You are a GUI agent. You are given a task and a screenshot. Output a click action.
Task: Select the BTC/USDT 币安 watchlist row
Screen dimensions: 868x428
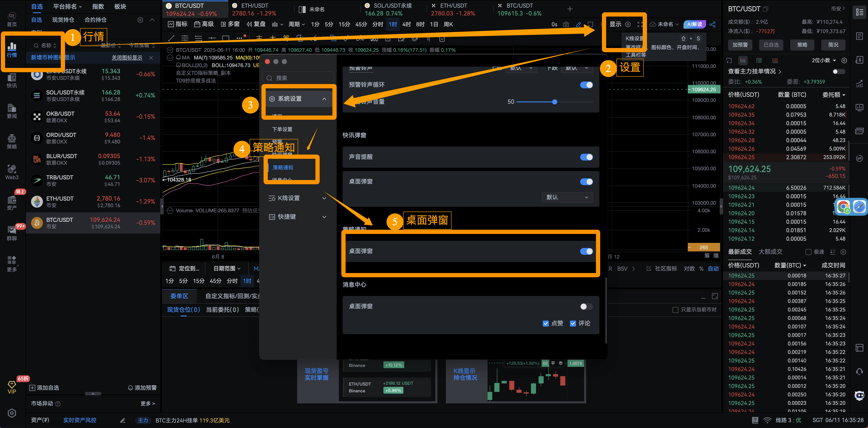point(93,223)
